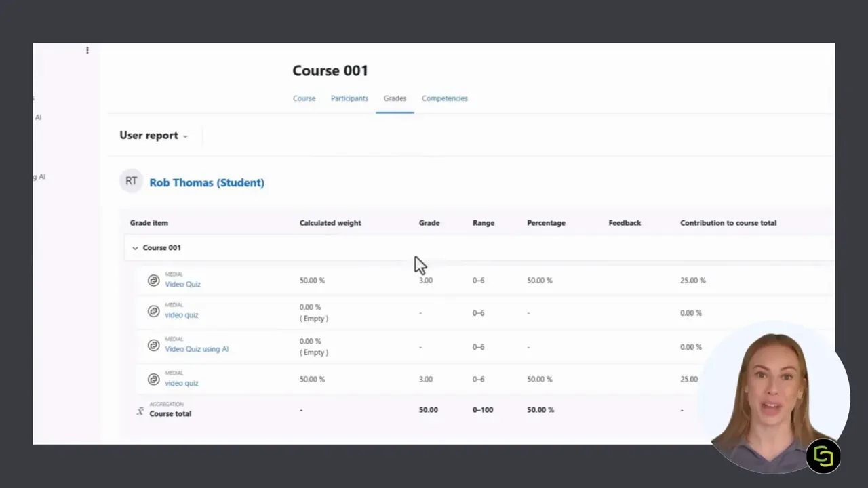The width and height of the screenshot is (868, 488).
Task: Click the icon of second video quiz row
Action: (x=154, y=312)
